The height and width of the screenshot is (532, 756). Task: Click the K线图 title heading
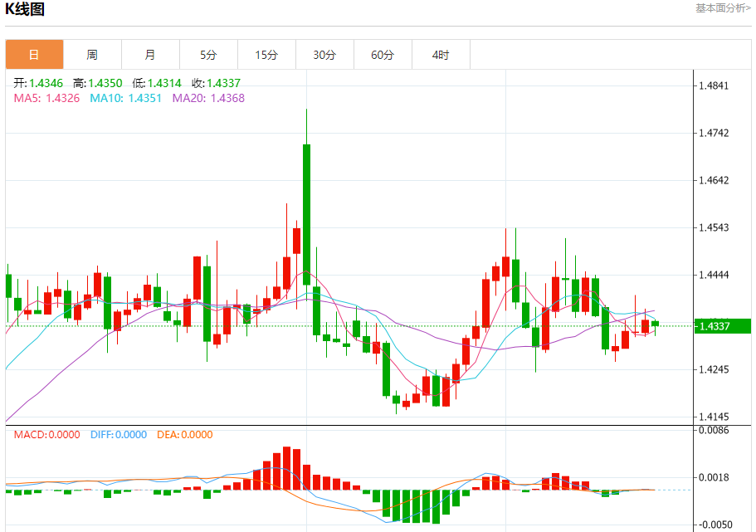[x=25, y=9]
